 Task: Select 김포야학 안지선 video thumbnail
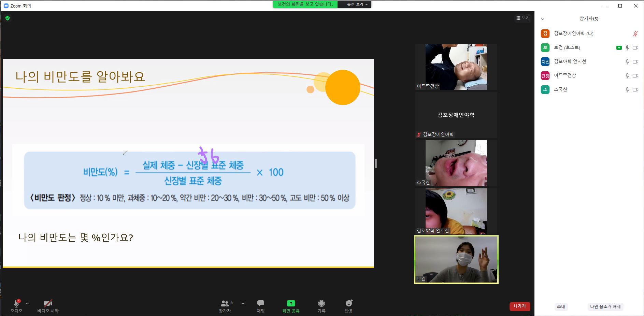point(456,211)
